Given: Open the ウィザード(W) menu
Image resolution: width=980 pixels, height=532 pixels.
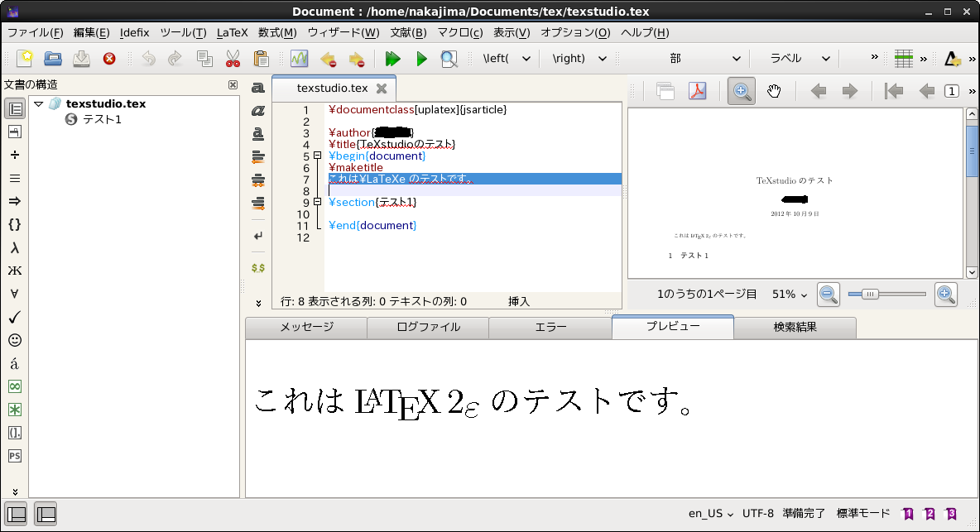Looking at the screenshot, I should coord(343,32).
